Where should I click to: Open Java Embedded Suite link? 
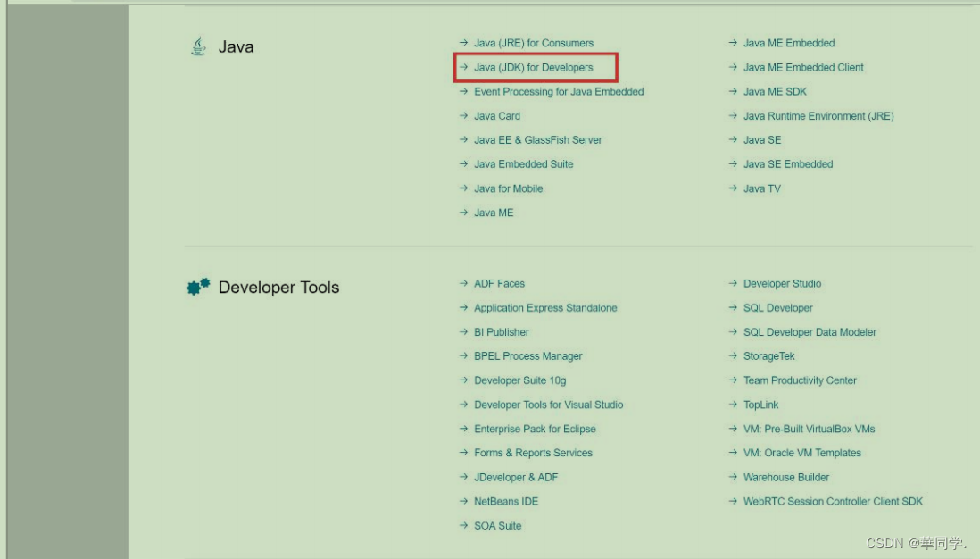(524, 164)
